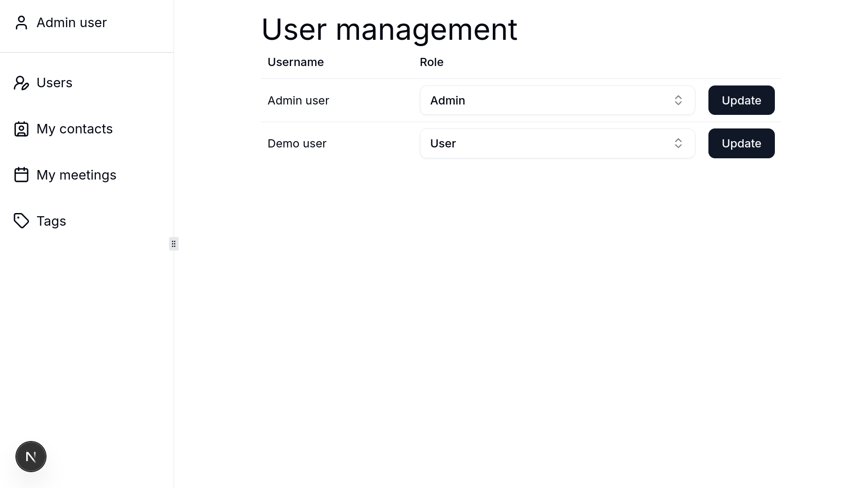
Task: Click the Admin user profile icon
Action: [21, 23]
